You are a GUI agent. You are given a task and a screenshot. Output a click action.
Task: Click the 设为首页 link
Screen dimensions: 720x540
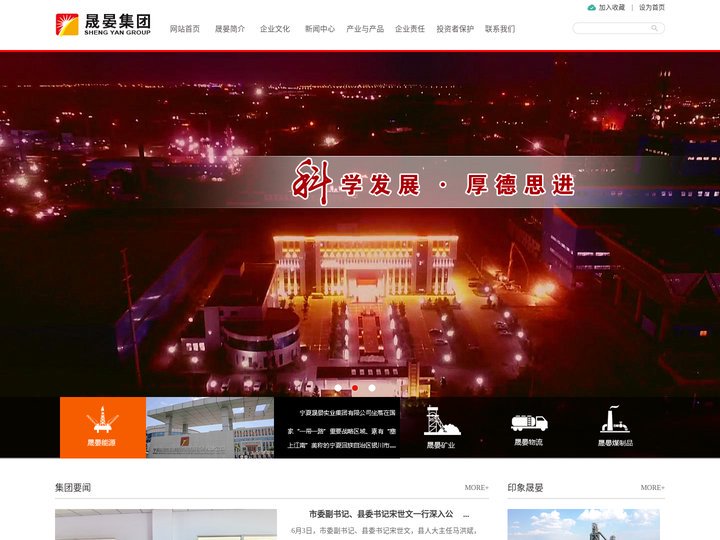[x=652, y=7]
